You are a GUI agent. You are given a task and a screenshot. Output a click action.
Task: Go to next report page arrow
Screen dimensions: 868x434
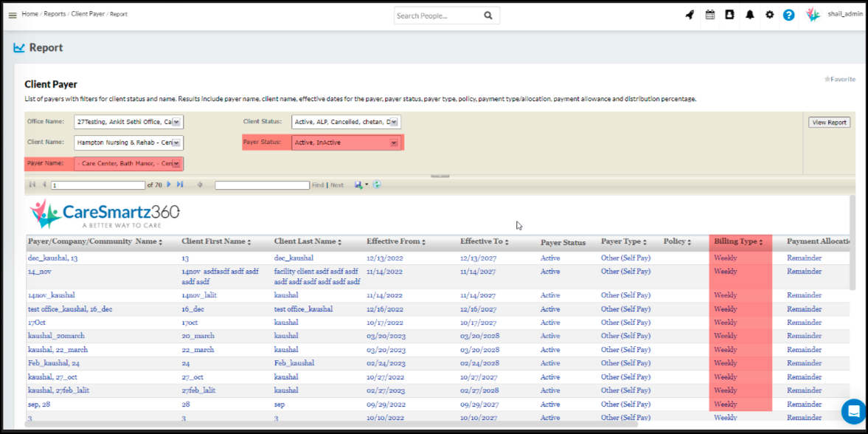coord(169,185)
